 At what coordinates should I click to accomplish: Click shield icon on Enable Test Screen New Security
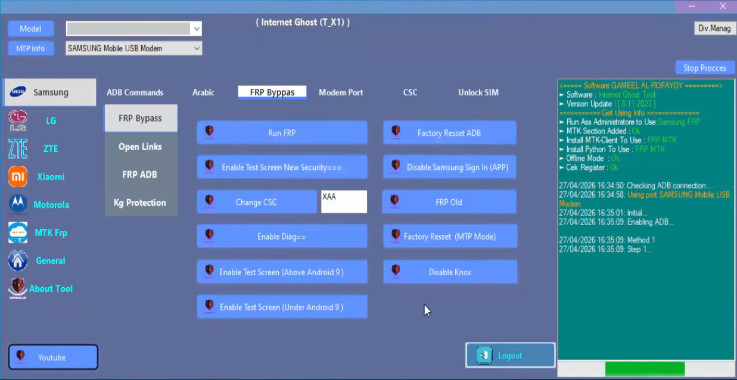(210, 166)
